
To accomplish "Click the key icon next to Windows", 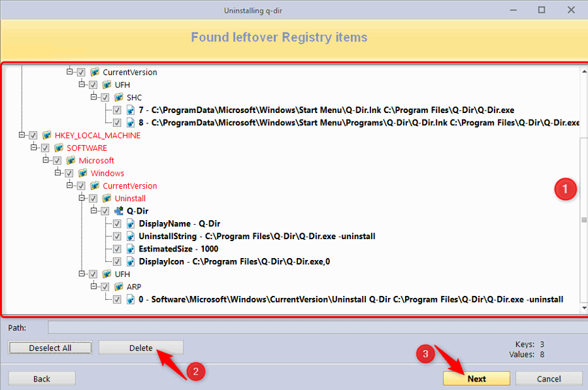I will [x=83, y=173].
